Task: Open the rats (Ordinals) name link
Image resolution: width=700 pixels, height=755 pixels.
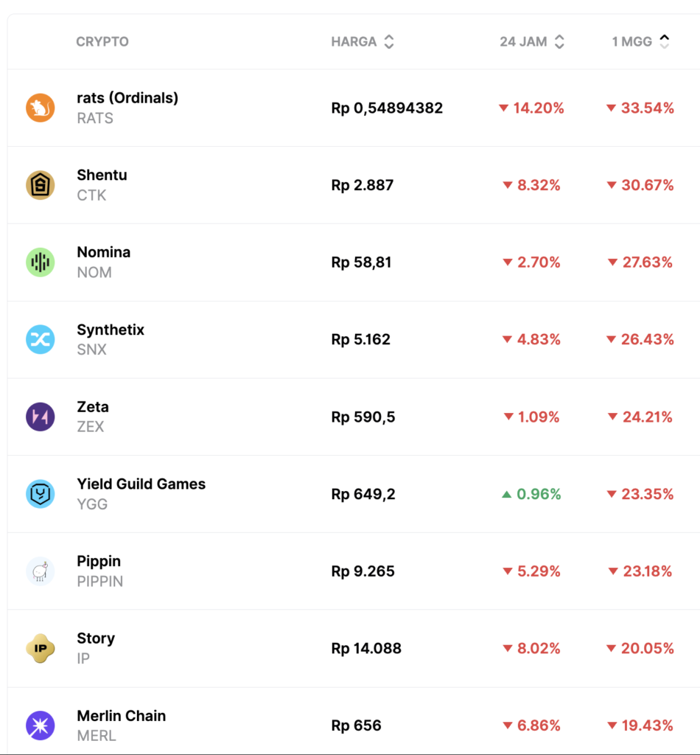Action: click(x=127, y=98)
